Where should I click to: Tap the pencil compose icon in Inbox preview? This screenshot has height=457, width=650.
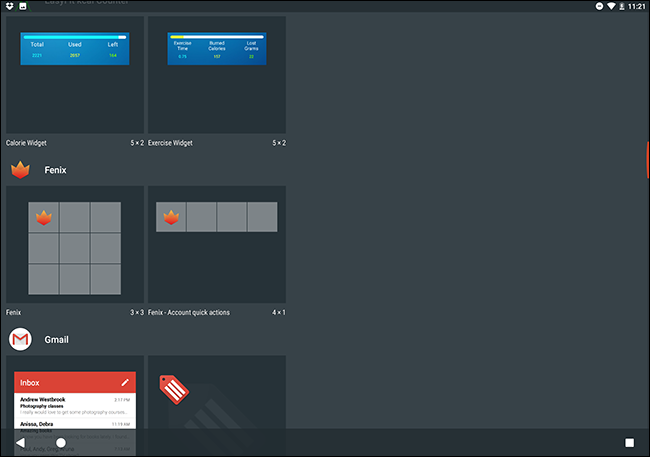(x=125, y=382)
